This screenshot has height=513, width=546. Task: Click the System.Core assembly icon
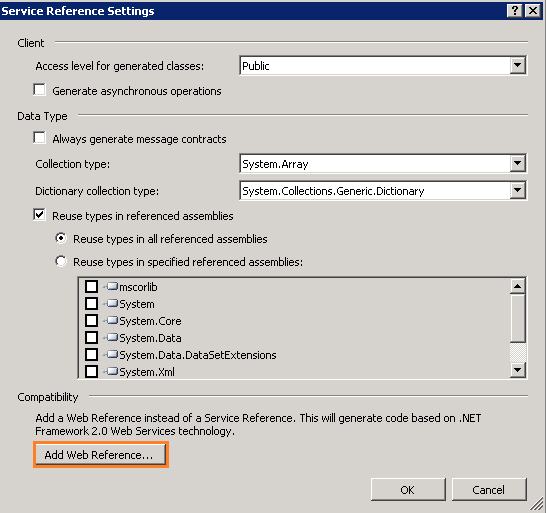112,320
